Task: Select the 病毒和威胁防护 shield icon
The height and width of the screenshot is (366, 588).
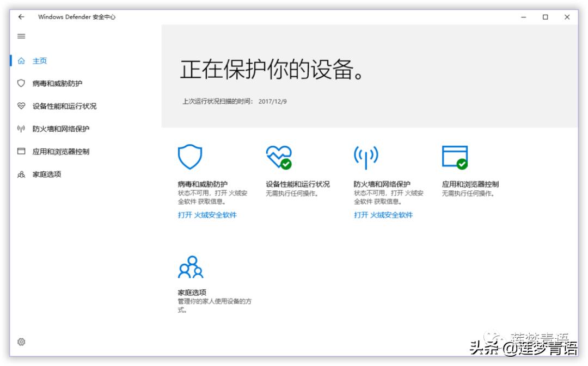Action: coord(190,157)
